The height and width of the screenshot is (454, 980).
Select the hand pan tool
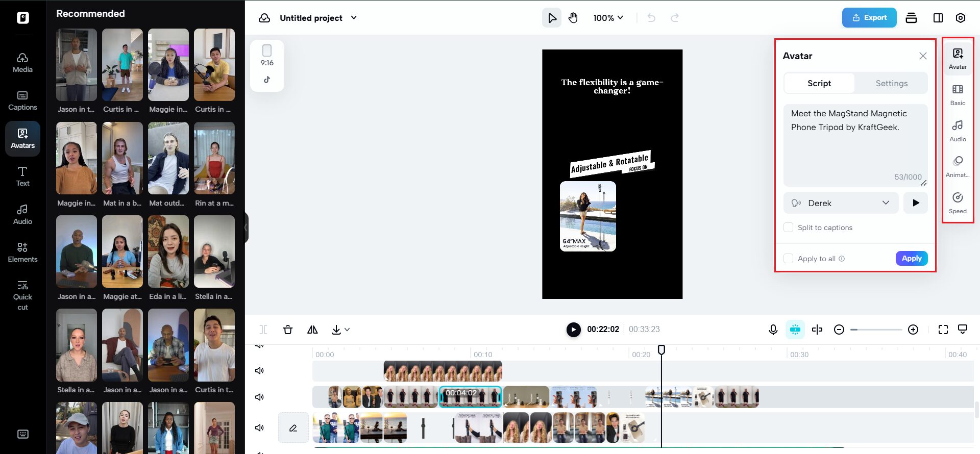point(573,18)
